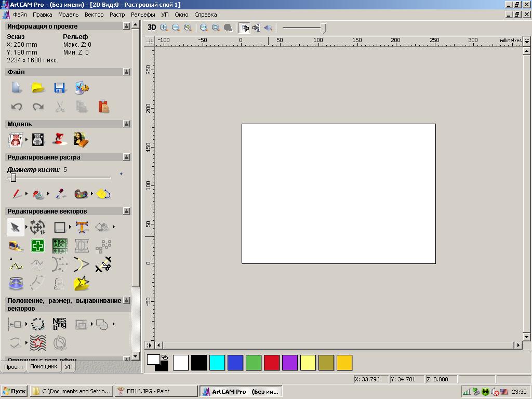Select the scissors trim vectors tool
The height and width of the screenshot is (399, 532).
click(x=103, y=264)
